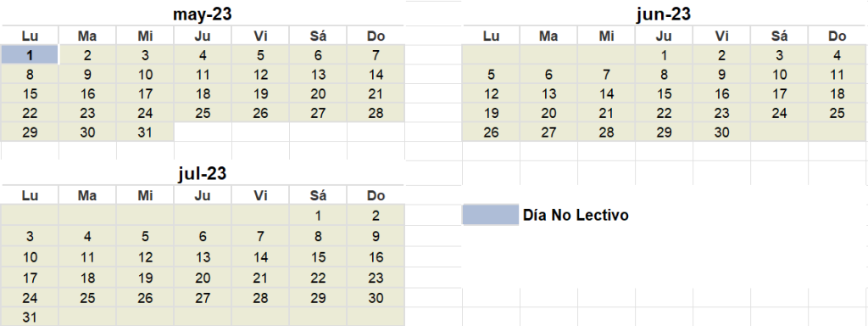
Task: Select July 16 Sunday cell
Action: tap(376, 257)
